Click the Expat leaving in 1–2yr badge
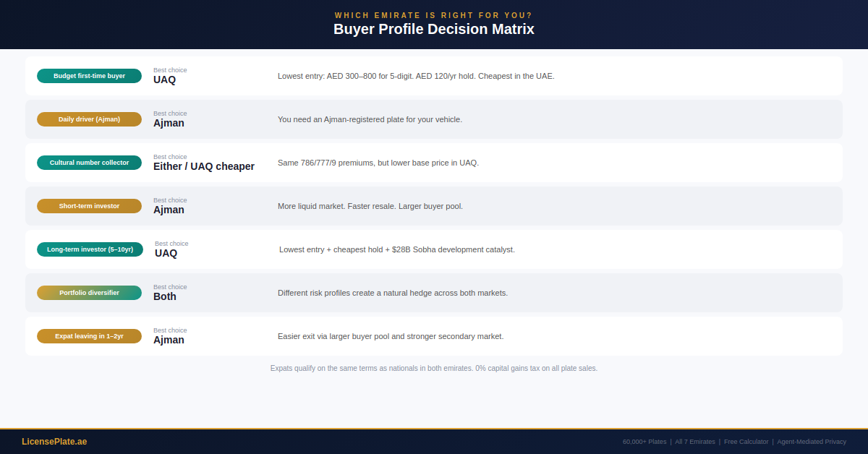 pyautogui.click(x=89, y=336)
